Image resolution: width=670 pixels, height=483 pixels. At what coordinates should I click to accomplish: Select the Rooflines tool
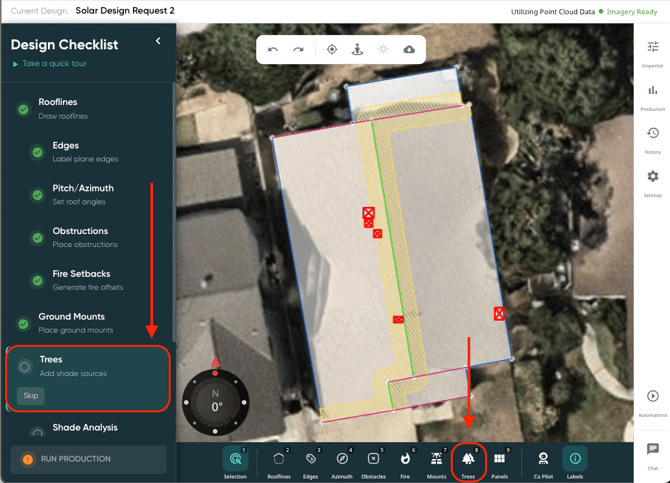[x=279, y=460]
